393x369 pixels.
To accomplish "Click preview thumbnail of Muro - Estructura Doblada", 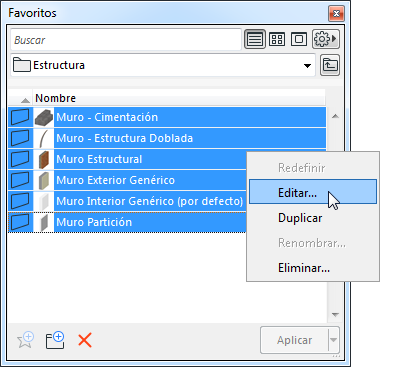I will (x=44, y=138).
